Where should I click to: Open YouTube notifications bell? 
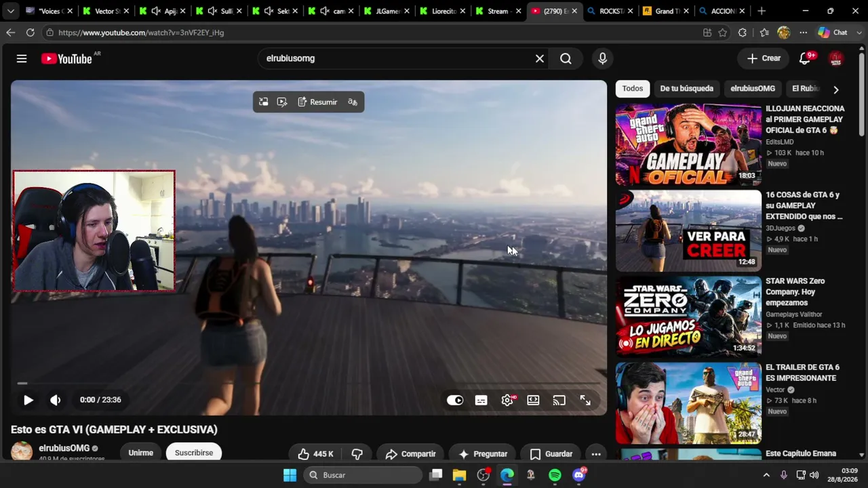tap(805, 59)
